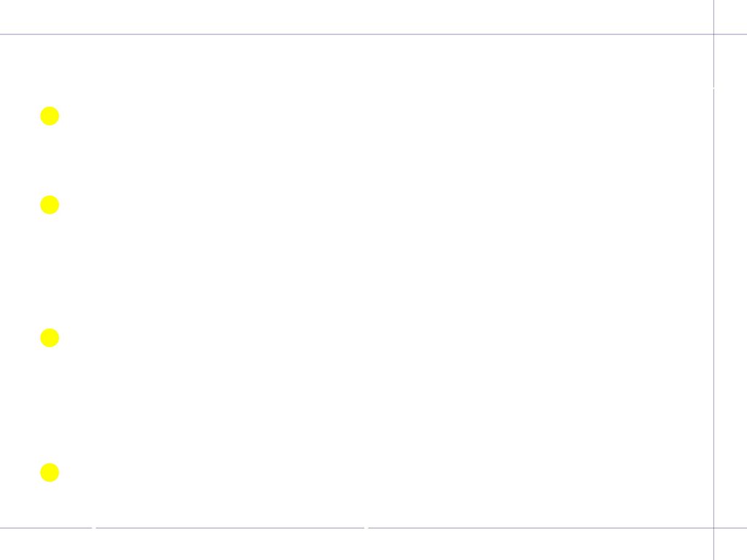Viewport: 747px width, 560px height.
Task: Select the second yellow bullet point
Action: 50,205
